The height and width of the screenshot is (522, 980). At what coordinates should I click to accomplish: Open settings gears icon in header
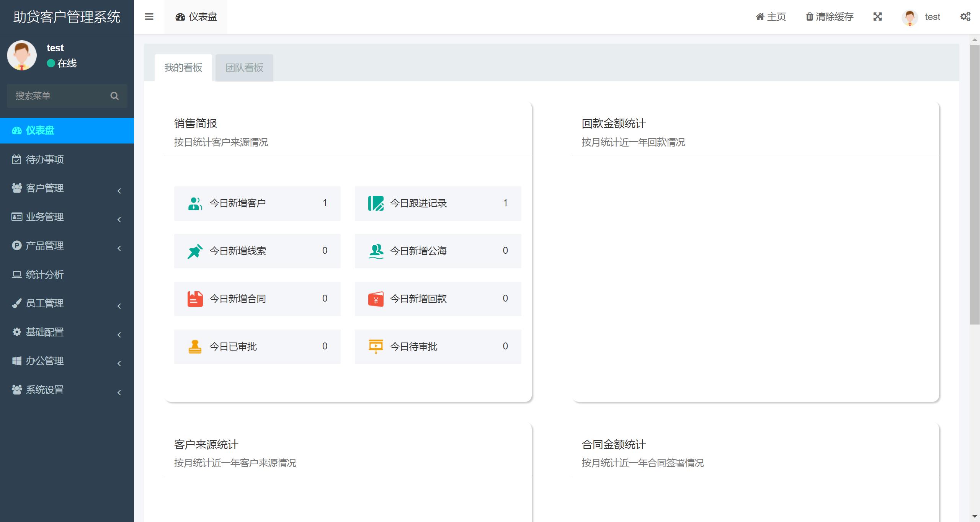point(965,16)
